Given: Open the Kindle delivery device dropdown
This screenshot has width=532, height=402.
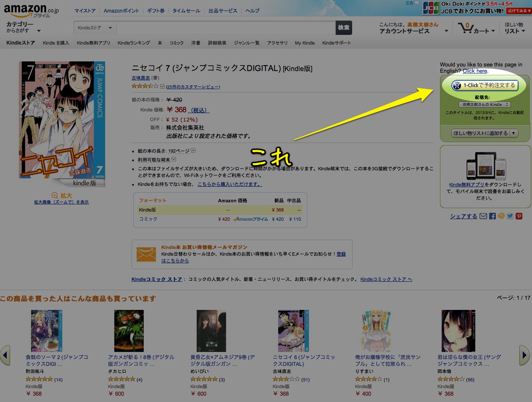Looking at the screenshot, I should click(x=485, y=104).
